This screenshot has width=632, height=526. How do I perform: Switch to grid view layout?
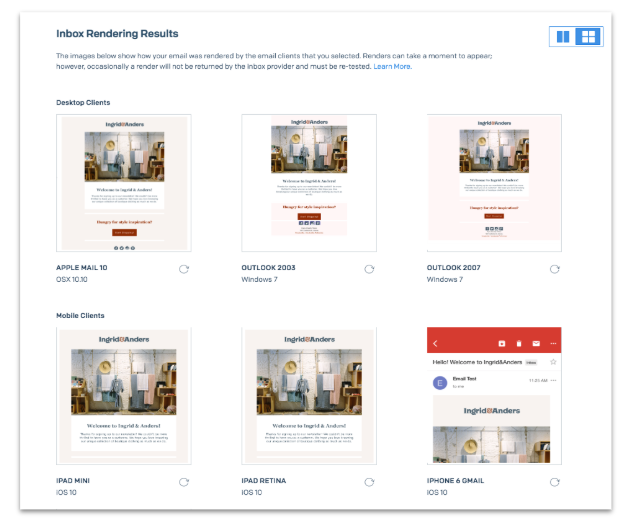pyautogui.click(x=588, y=37)
